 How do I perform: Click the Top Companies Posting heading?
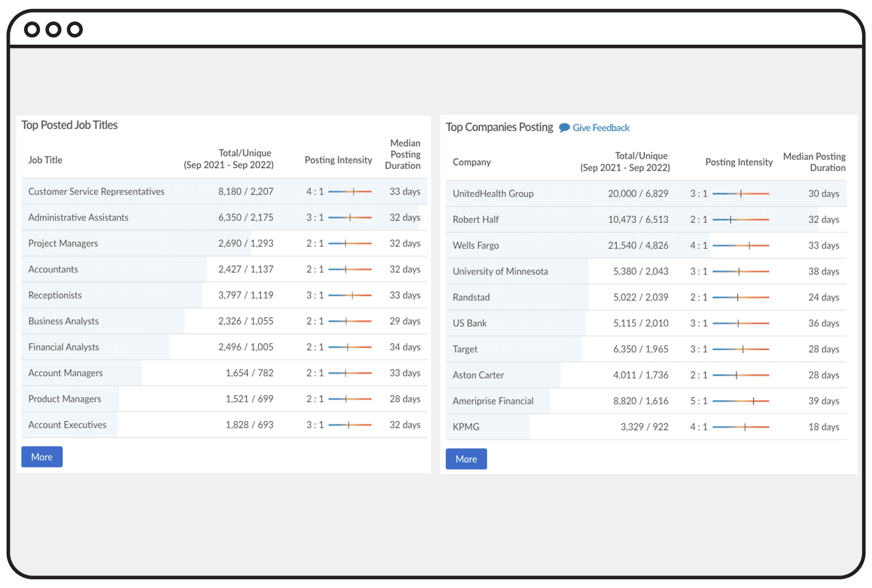[x=499, y=127]
